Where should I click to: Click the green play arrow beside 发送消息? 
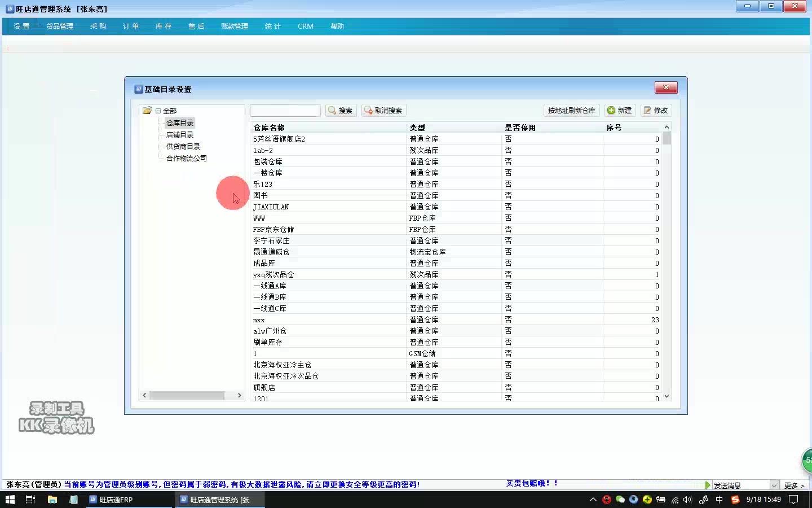click(708, 485)
